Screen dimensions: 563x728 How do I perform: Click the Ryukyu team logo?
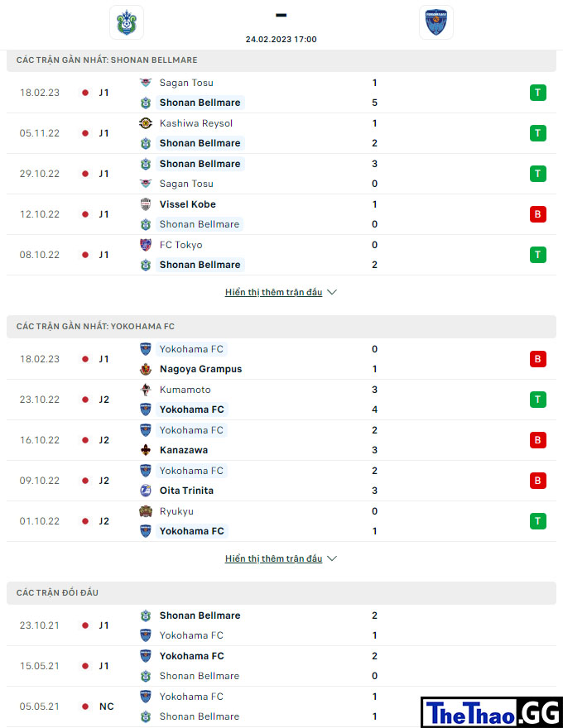[146, 511]
